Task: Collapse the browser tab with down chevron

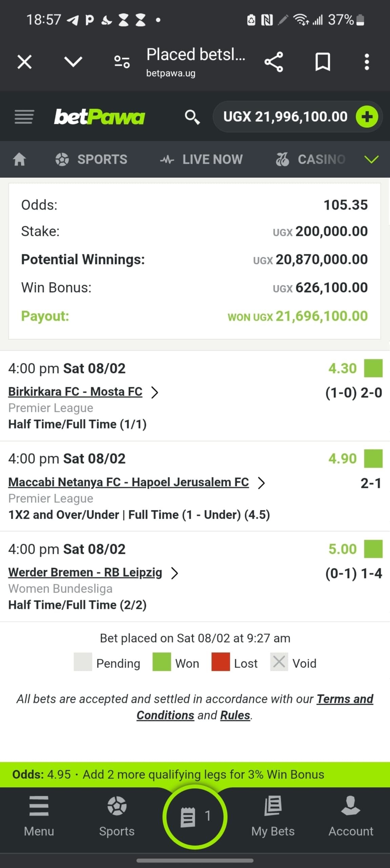Action: [73, 62]
